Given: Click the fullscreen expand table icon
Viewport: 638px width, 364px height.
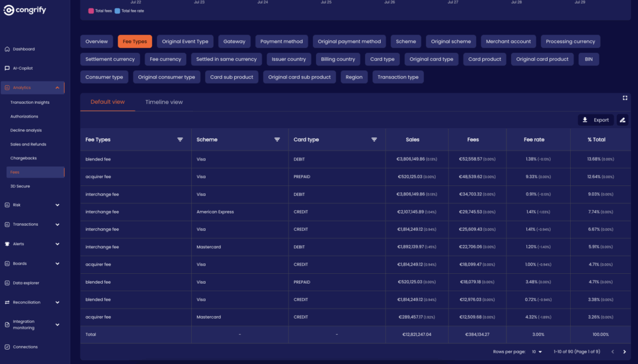Looking at the screenshot, I should pos(625,98).
